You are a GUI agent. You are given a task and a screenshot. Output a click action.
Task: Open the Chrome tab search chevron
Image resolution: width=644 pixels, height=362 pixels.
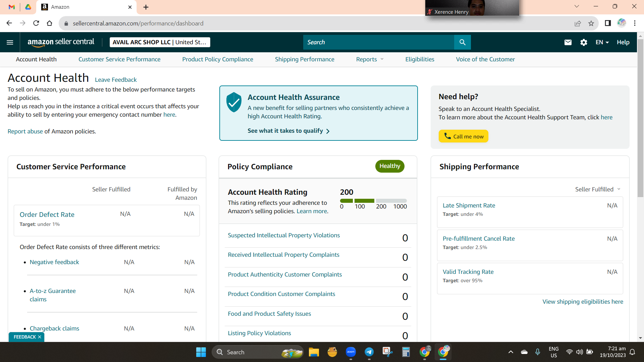(x=577, y=6)
